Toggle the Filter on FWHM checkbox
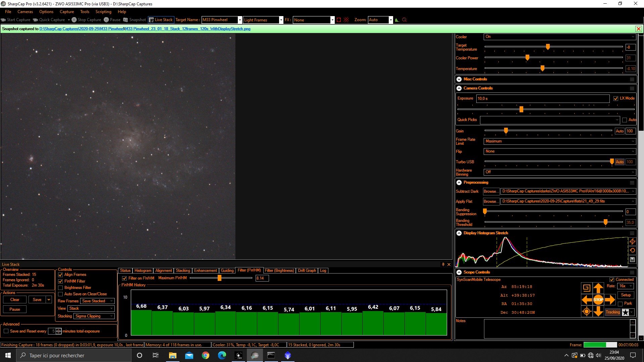 (124, 279)
